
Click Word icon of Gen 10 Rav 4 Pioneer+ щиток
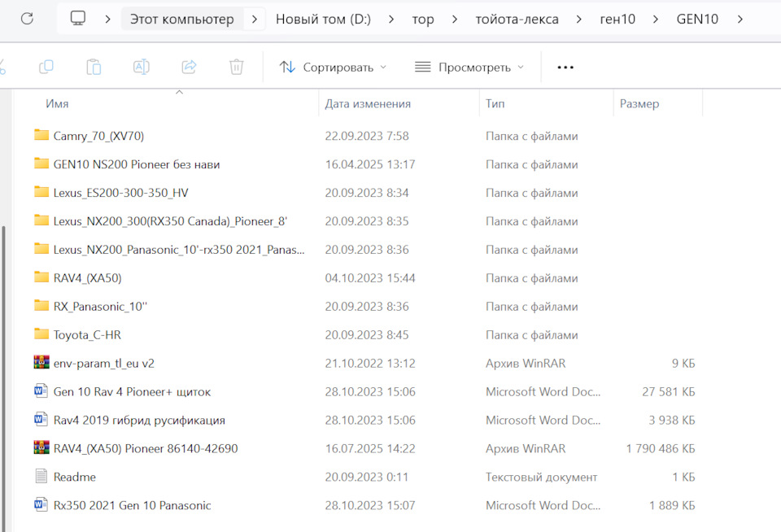(41, 391)
